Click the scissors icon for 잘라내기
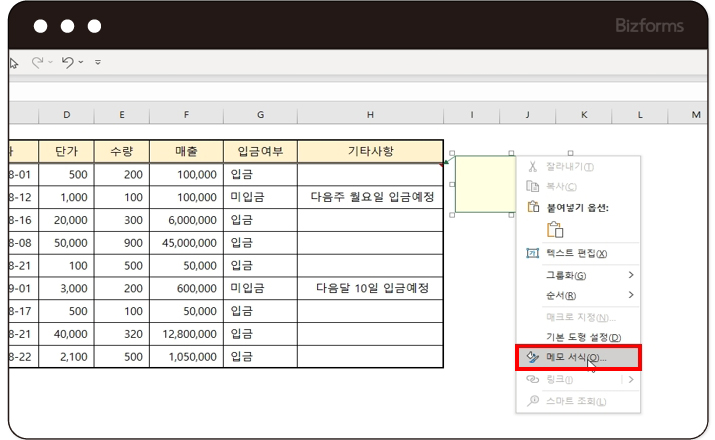Screen dimensions: 715x440 tap(533, 167)
